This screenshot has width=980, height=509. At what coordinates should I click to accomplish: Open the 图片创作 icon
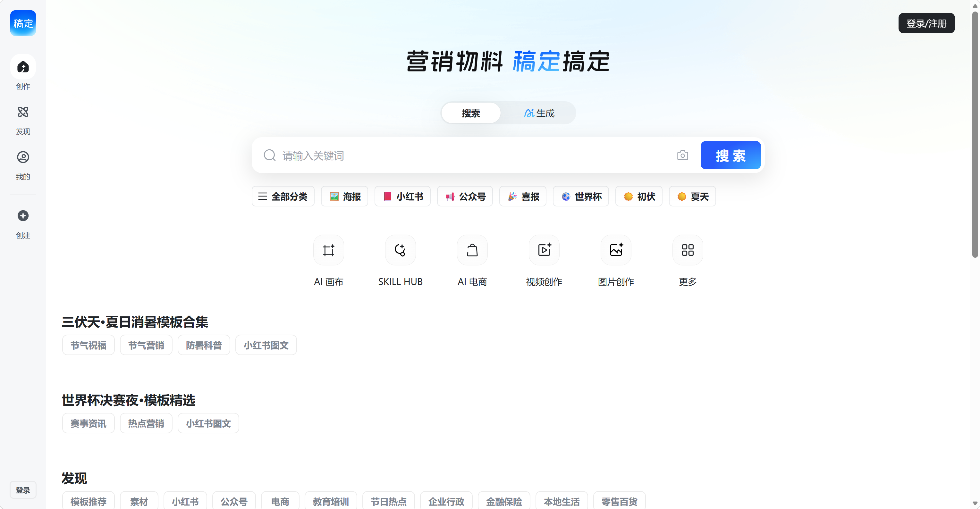[616, 250]
